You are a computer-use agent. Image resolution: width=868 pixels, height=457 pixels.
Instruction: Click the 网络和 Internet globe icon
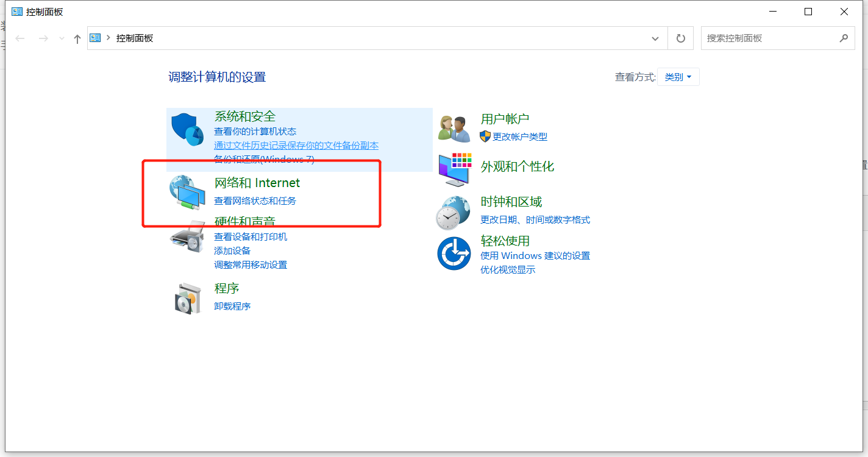tap(187, 193)
